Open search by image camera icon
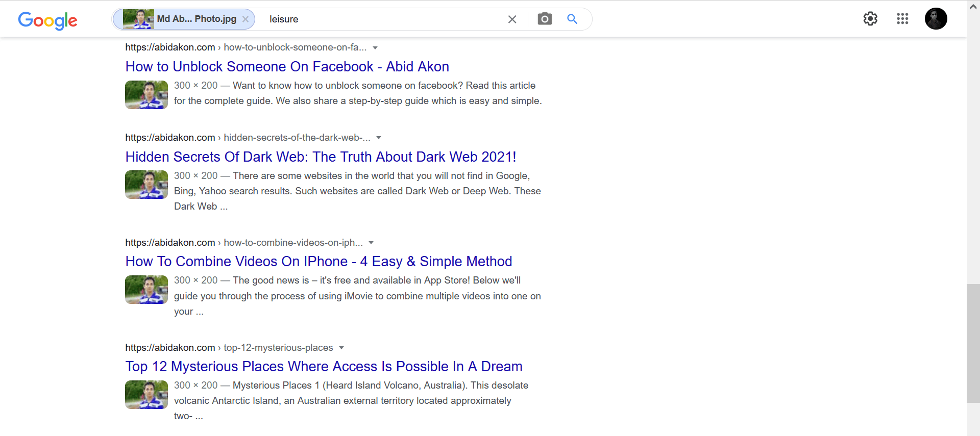This screenshot has height=436, width=980. click(545, 19)
